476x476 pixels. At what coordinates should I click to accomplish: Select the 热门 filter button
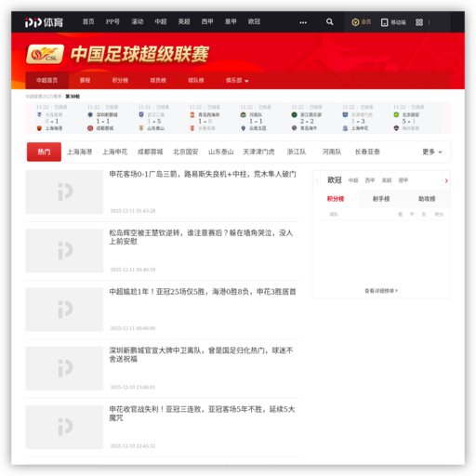(x=44, y=152)
